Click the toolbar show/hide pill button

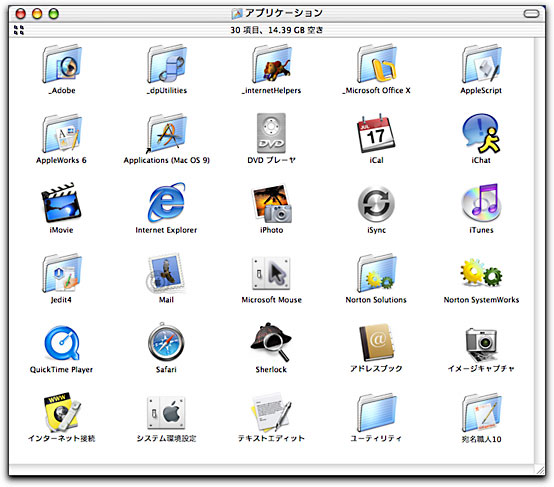point(531,14)
